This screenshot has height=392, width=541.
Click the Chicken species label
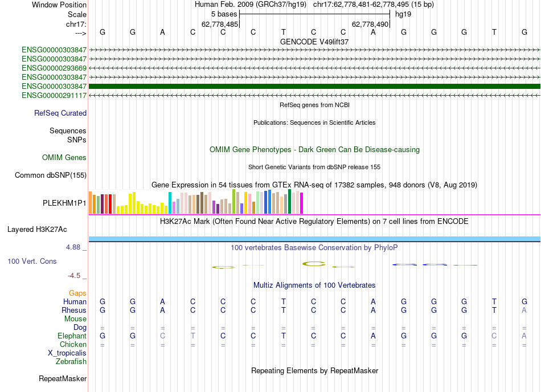coord(73,344)
